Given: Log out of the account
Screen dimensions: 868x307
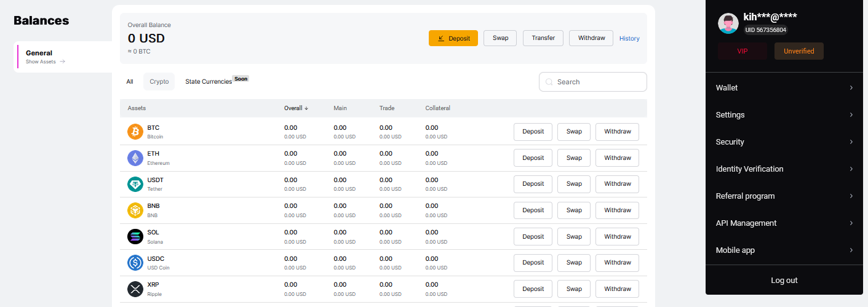Looking at the screenshot, I should point(784,281).
